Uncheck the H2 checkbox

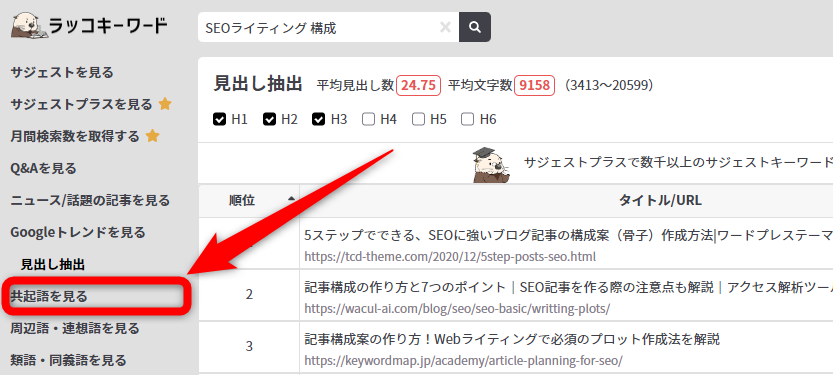coord(269,120)
